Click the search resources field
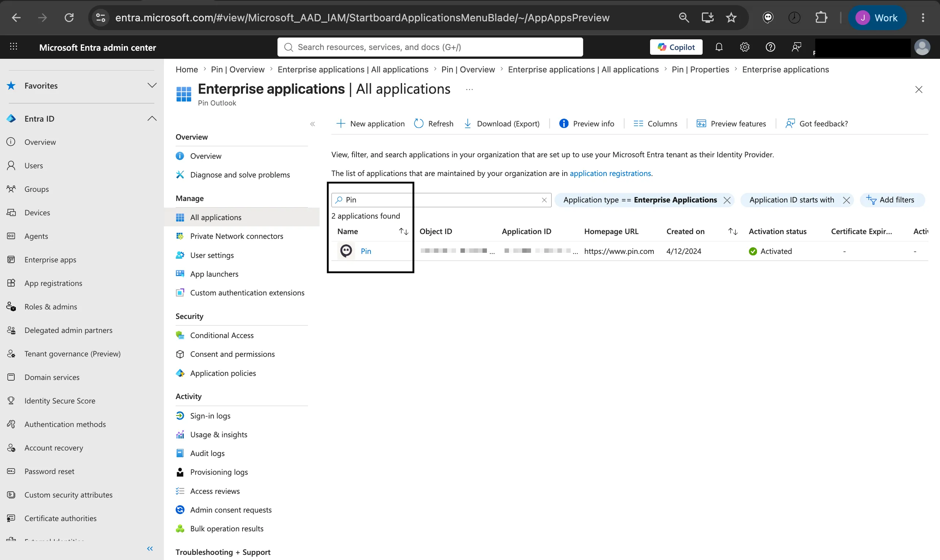This screenshot has width=940, height=560. [430, 47]
